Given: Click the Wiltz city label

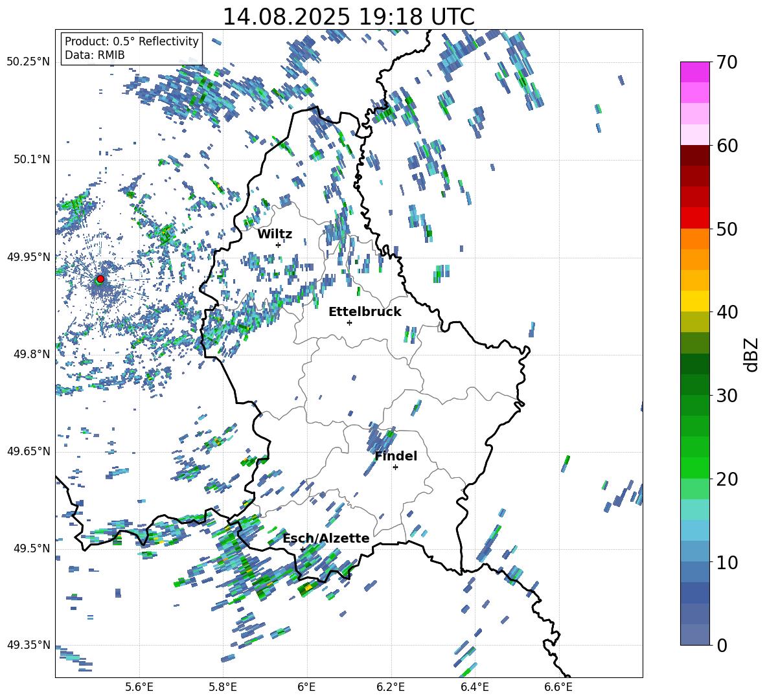Looking at the screenshot, I should click(x=275, y=234).
